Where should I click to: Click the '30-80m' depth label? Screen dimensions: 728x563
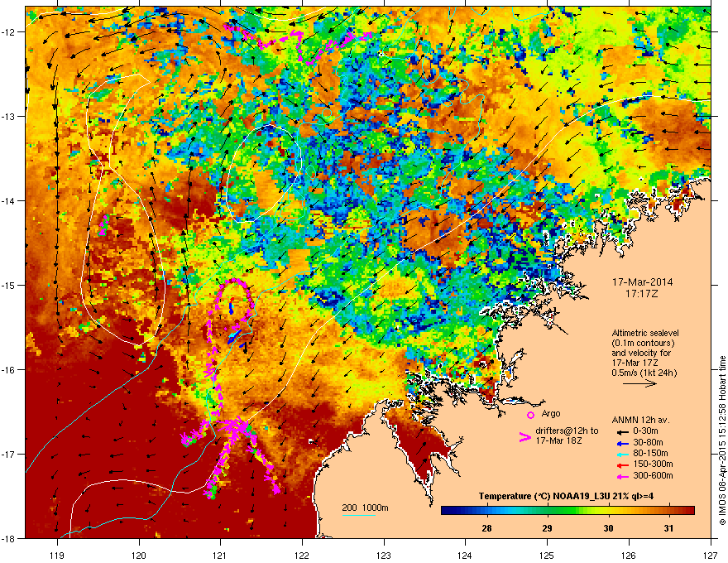tap(648, 442)
